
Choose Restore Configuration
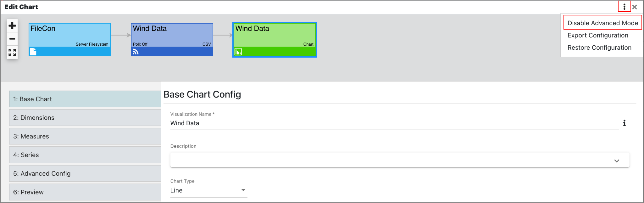tap(599, 47)
